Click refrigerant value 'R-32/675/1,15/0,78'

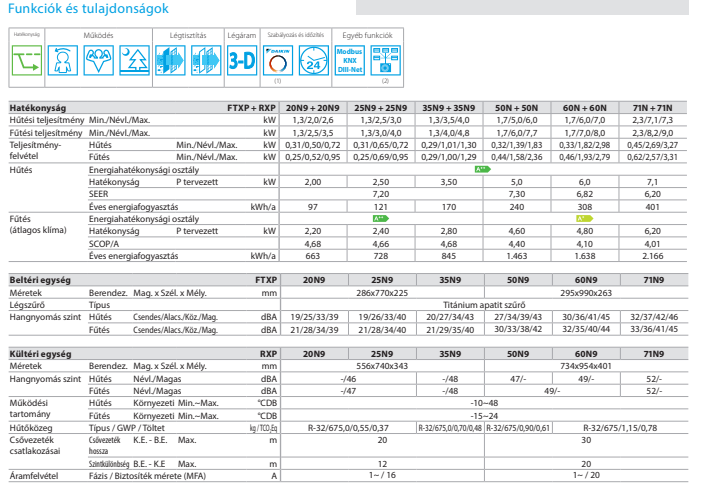(x=620, y=428)
